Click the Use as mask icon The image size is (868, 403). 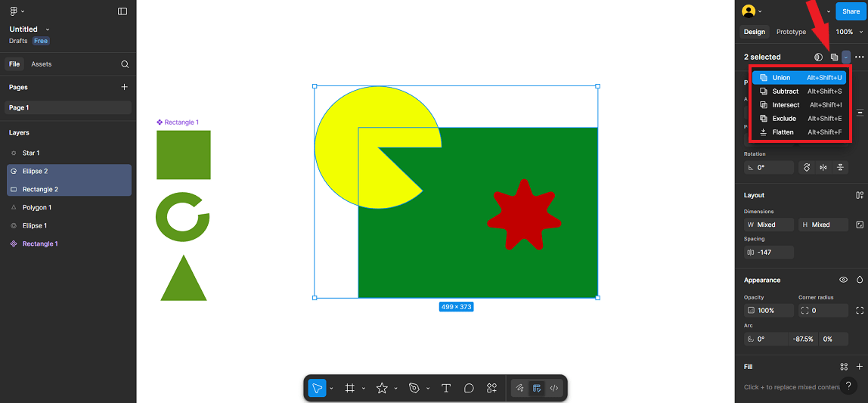(818, 57)
